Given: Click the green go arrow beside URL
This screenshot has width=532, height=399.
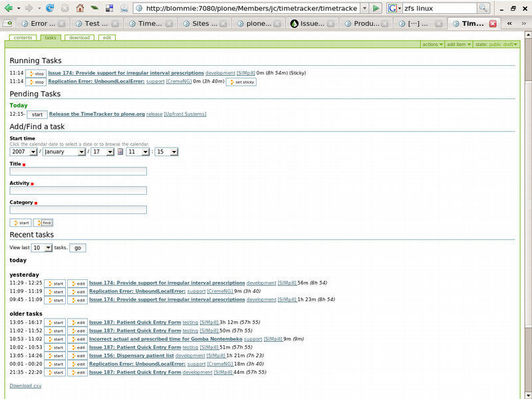Looking at the screenshot, I should pos(376,8).
